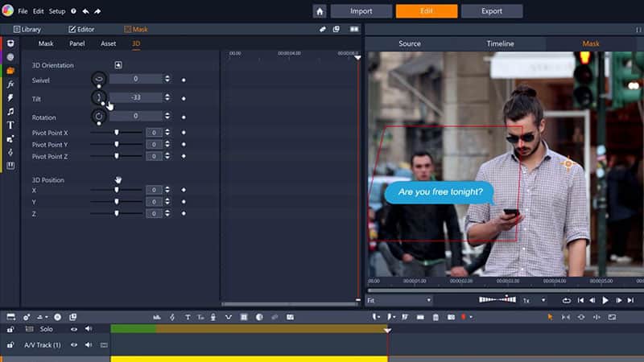Open the 1x playback speed dropdown
644x362 pixels.
point(530,300)
